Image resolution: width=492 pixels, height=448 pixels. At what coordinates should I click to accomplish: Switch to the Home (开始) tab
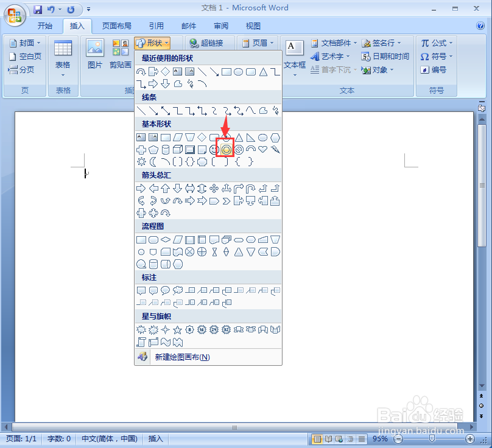[45, 26]
